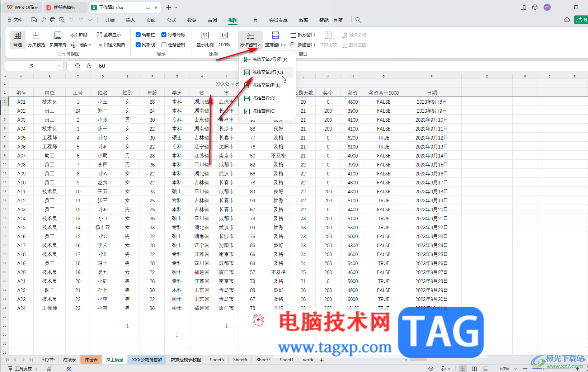Go to last sheet tab navigation arrow

[x=31, y=360]
